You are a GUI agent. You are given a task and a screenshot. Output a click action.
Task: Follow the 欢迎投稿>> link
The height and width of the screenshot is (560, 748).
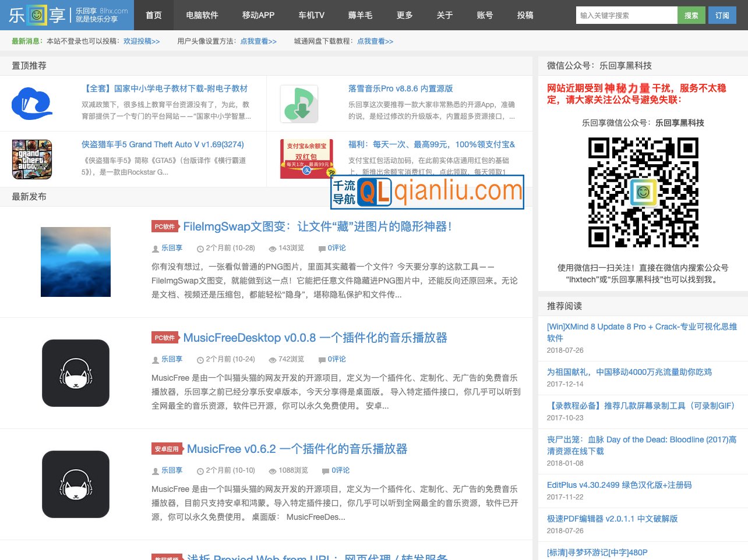click(x=142, y=41)
